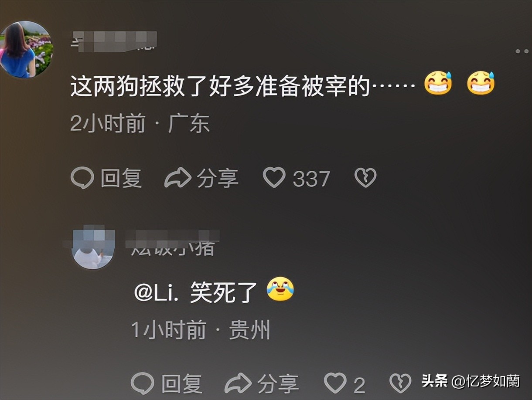Screen dimensions: 532x400
Task: Click the 337 like count
Action: tap(311, 179)
